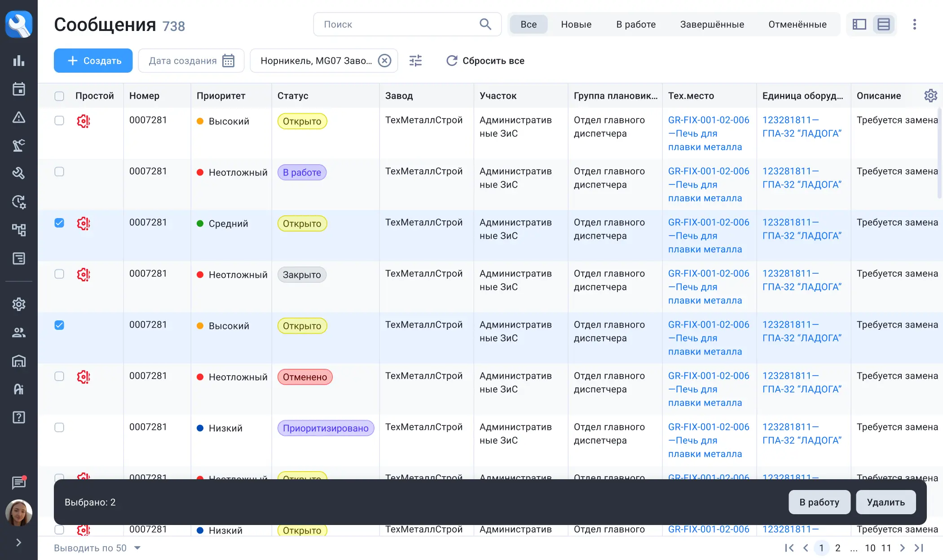Open the calendar icon in sidebar
The image size is (943, 560).
[18, 89]
